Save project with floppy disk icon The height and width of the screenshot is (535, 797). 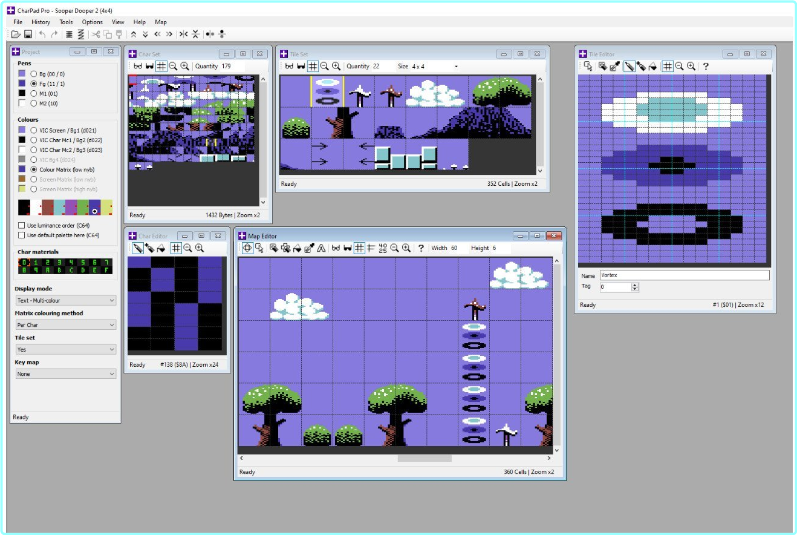[28, 34]
